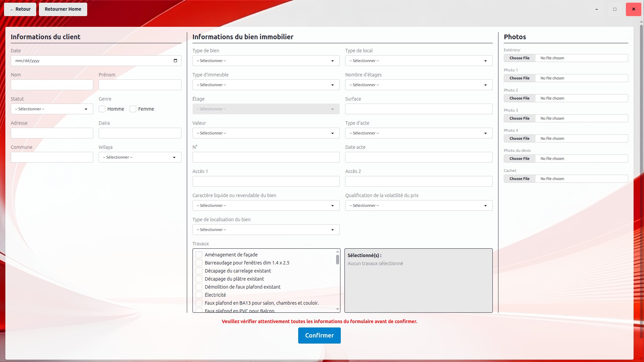Open the Valeur dropdown
The image size is (644, 362).
(266, 133)
